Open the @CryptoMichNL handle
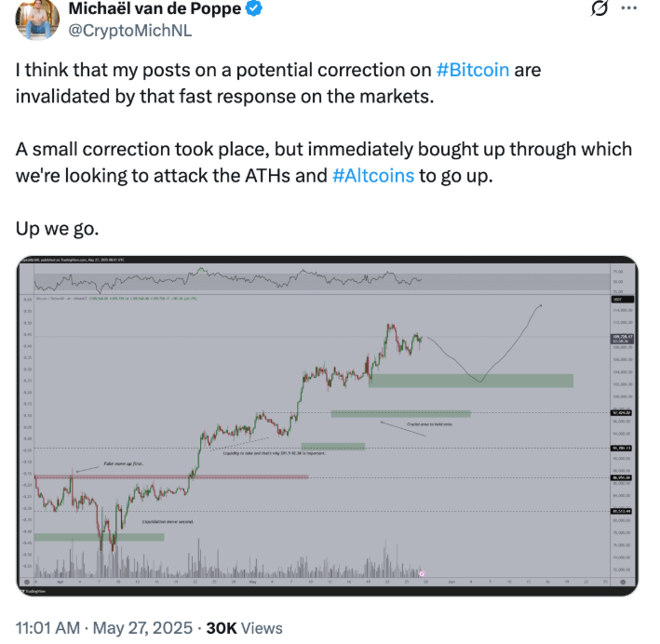 coord(130,31)
